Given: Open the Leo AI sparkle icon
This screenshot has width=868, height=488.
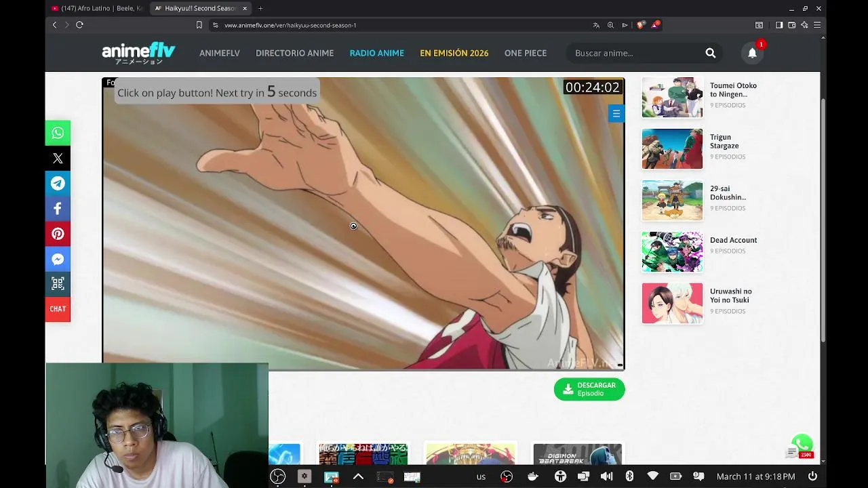Looking at the screenshot, I should tap(804, 25).
